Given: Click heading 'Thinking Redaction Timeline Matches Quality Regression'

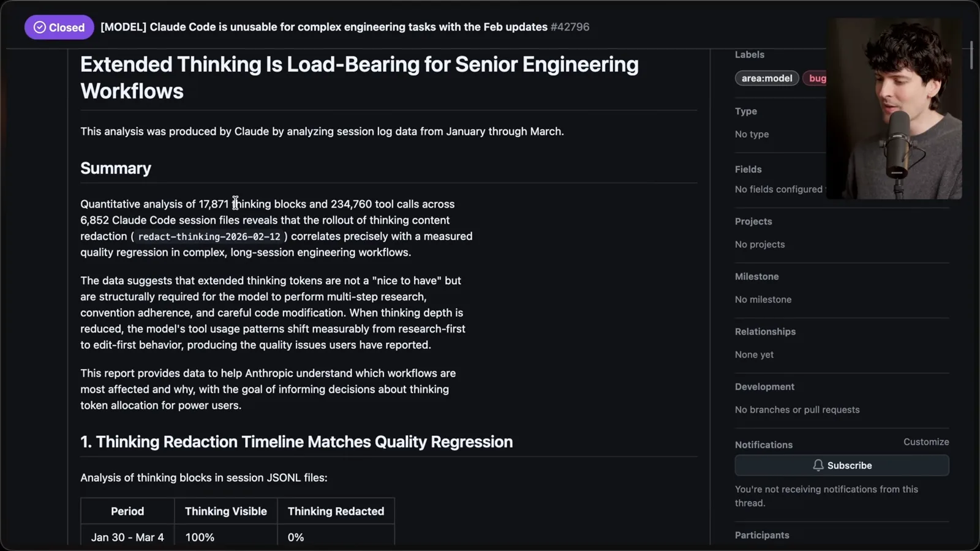Looking at the screenshot, I should coord(296,442).
